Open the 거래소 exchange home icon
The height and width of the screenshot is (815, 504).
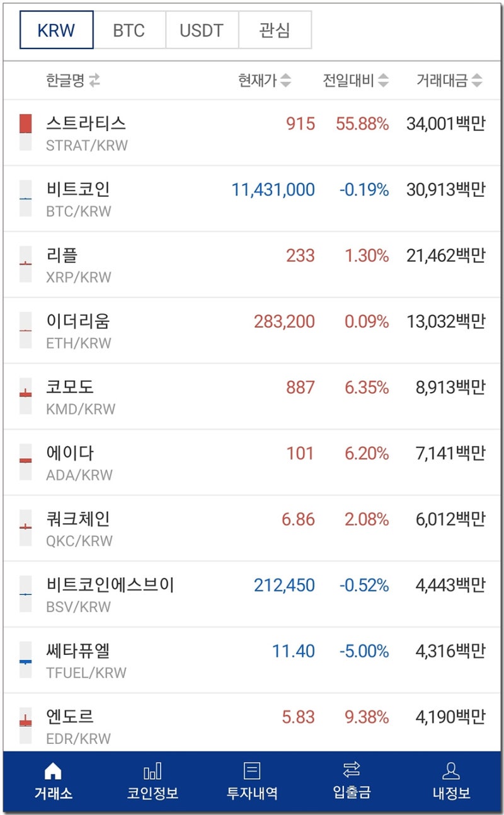(54, 780)
